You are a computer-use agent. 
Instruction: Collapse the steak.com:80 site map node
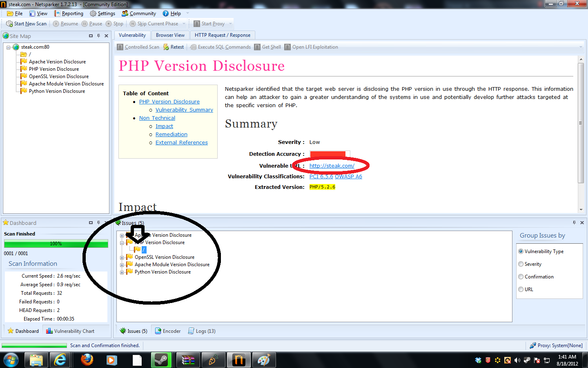click(x=8, y=47)
